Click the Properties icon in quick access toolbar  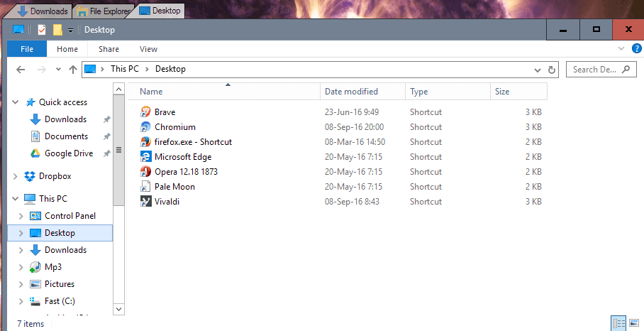coord(41,30)
